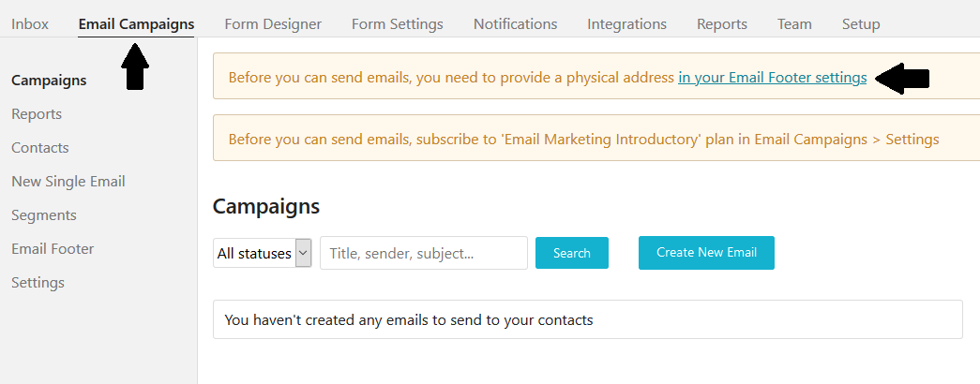Viewport: 980px width, 384px height.
Task: Open the Inbox tab
Action: click(x=30, y=24)
